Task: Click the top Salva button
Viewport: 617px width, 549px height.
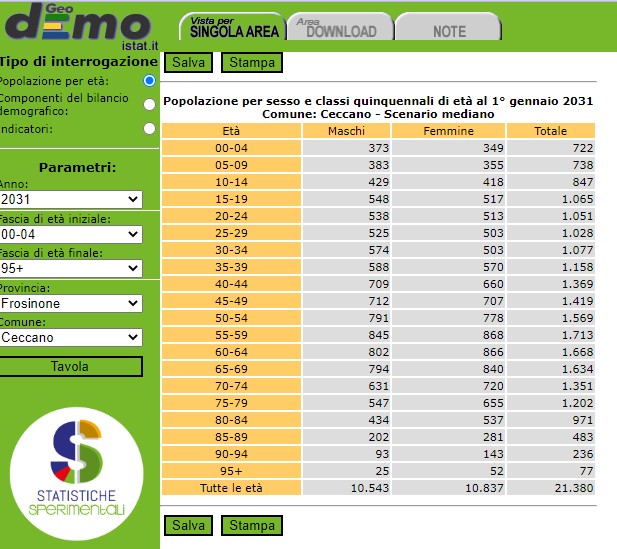Action: click(188, 62)
